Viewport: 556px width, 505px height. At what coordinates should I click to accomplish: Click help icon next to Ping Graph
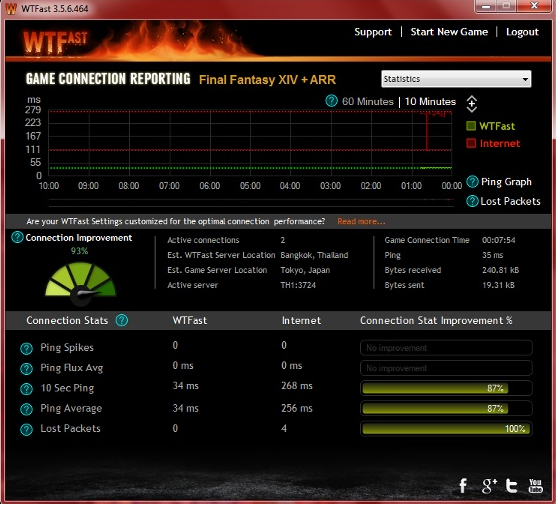tap(472, 182)
